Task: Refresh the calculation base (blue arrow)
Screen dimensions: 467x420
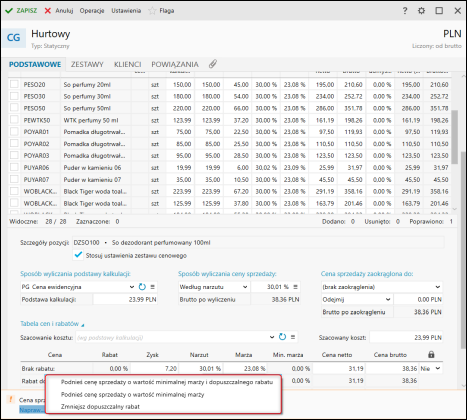Action: pos(142,287)
